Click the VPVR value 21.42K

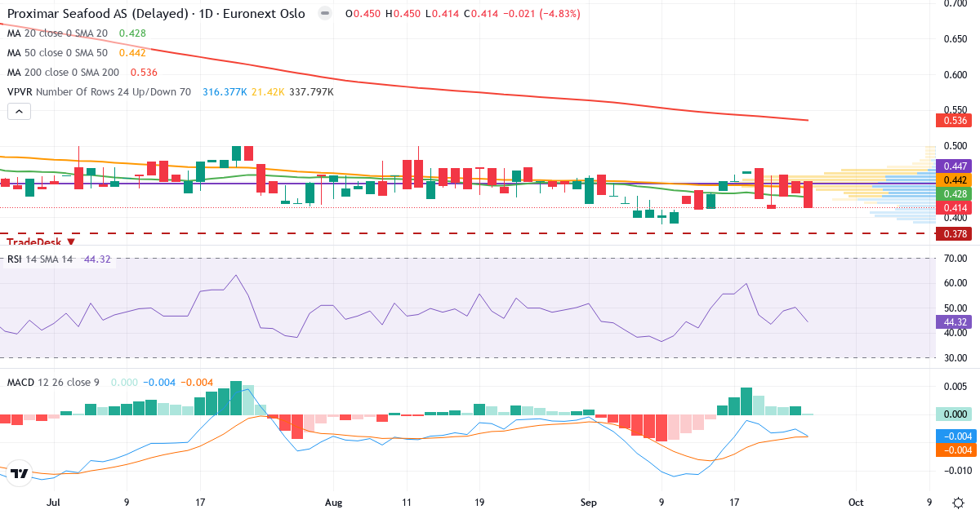[268, 92]
